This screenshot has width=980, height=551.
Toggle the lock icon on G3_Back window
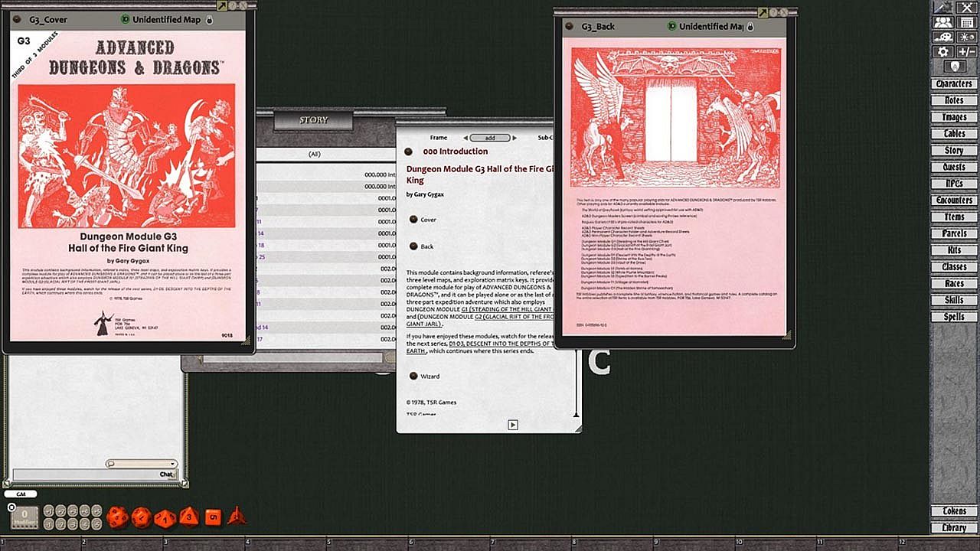click(x=750, y=26)
